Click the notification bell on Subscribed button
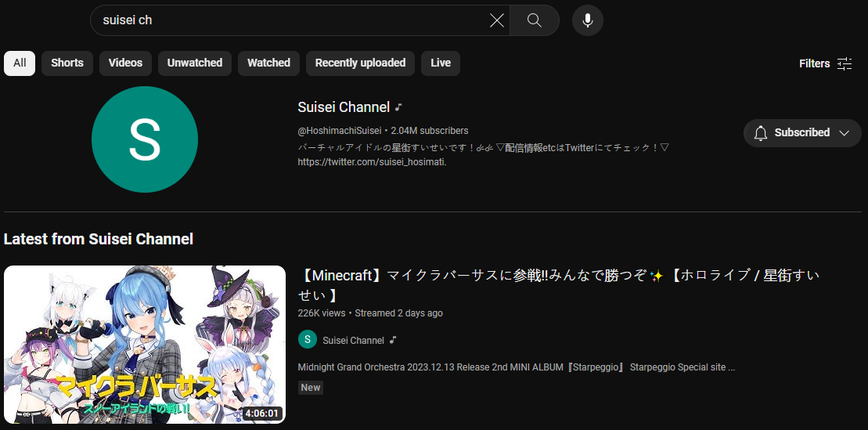The height and width of the screenshot is (430, 868). (x=761, y=133)
